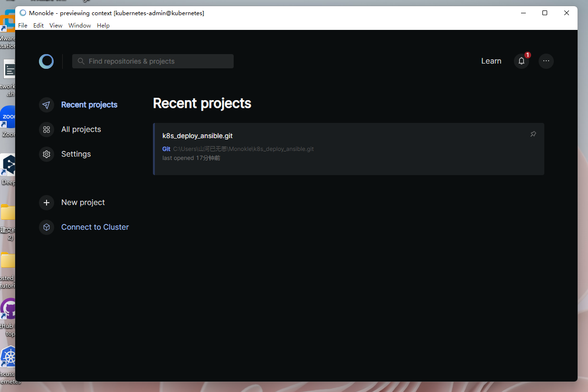This screenshot has width=588, height=392.
Task: Open the notifications bell
Action: pos(522,61)
